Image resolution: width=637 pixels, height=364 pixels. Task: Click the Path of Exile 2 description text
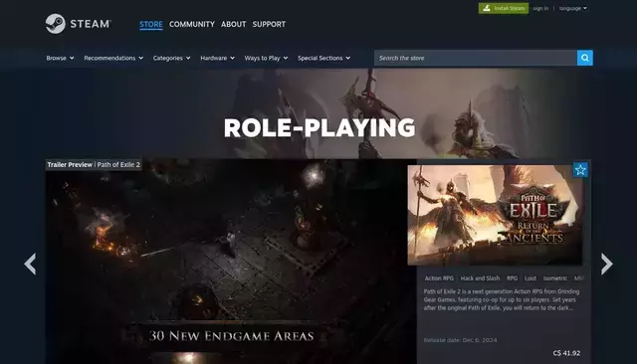tap(502, 299)
